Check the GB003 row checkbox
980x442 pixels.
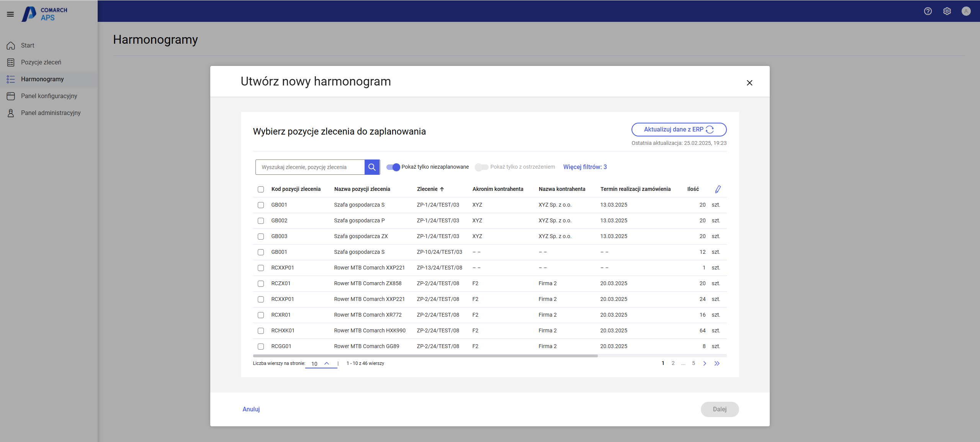pyautogui.click(x=261, y=237)
